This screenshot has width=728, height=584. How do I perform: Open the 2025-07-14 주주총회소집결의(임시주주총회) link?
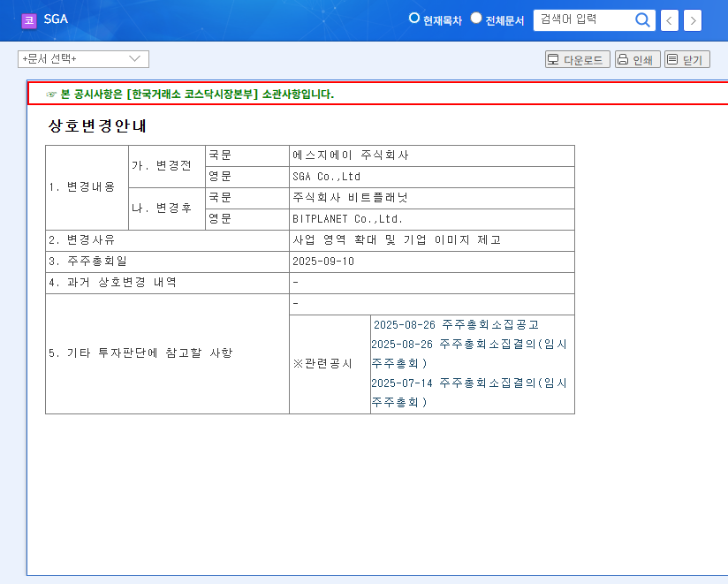[x=469, y=392]
